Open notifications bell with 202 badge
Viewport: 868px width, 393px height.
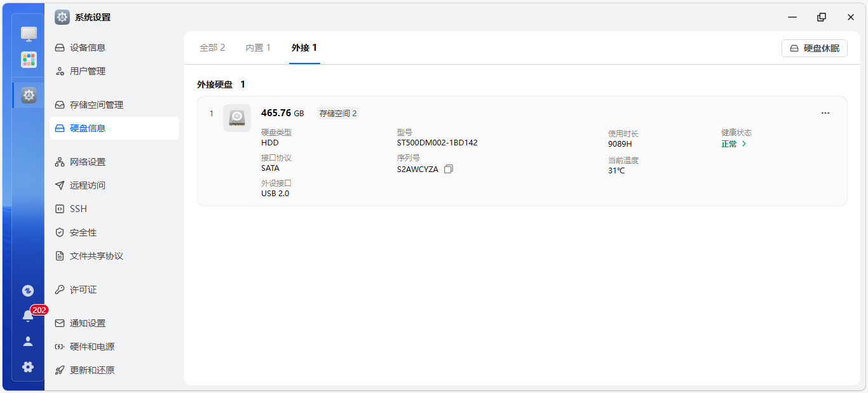[28, 316]
